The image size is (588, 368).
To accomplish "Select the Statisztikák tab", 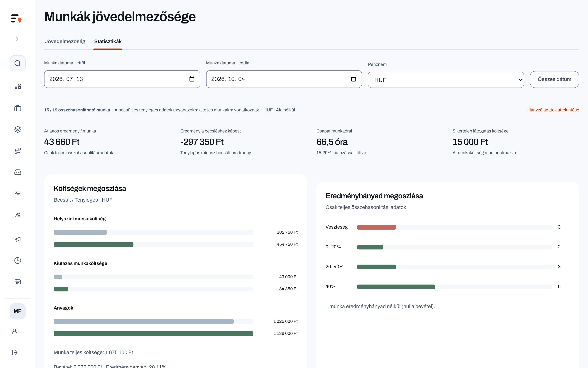I will click(108, 41).
